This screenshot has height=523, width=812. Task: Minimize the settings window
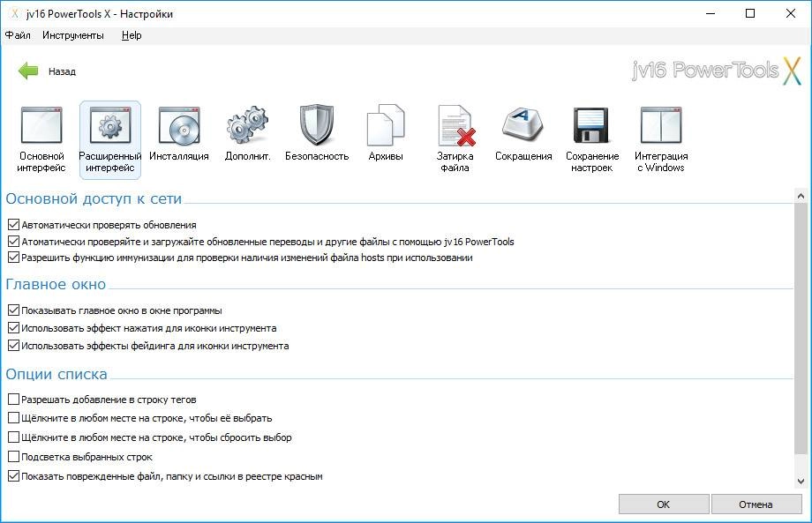(x=710, y=13)
